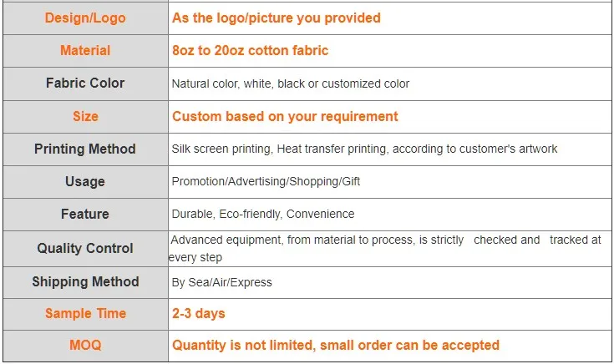Click 'Custom based on your requirement' text
Screen dimensions: 614x364
click(x=285, y=116)
